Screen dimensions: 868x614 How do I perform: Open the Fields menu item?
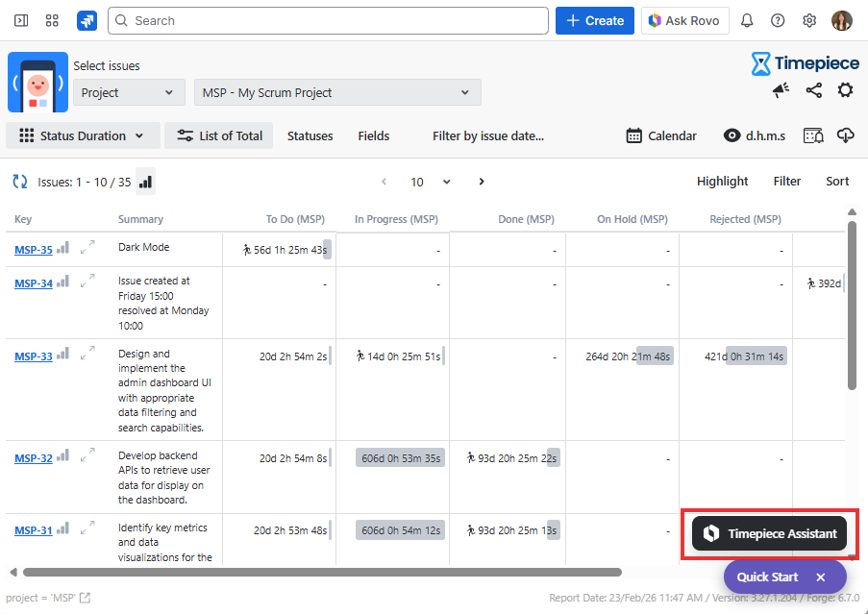click(373, 135)
